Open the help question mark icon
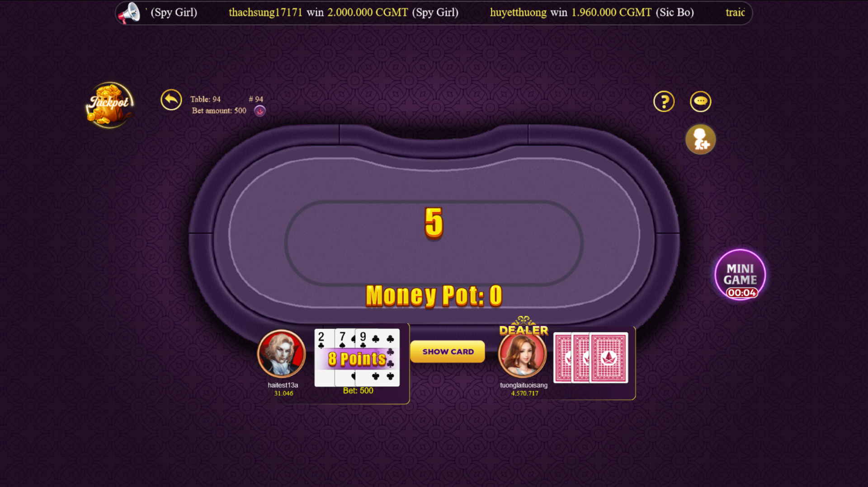 [x=664, y=101]
